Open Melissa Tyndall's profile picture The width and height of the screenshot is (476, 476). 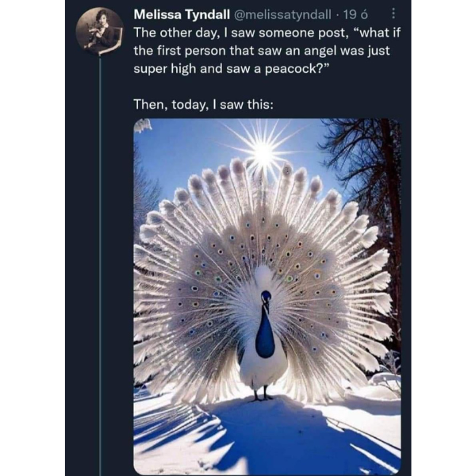tap(100, 31)
